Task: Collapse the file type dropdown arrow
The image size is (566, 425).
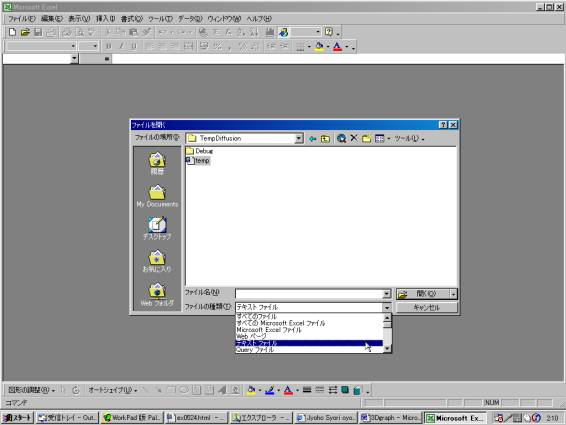Action: point(387,307)
